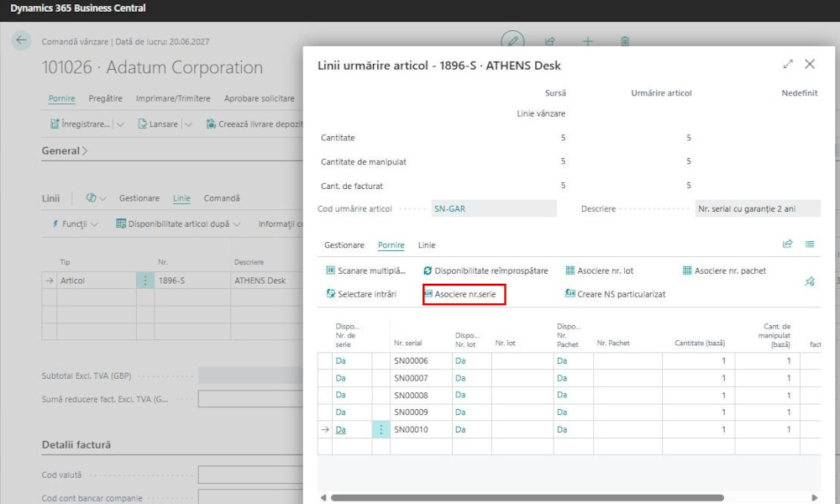The image size is (840, 504).
Task: Click the SN-GAR item tracking code link
Action: point(449,209)
